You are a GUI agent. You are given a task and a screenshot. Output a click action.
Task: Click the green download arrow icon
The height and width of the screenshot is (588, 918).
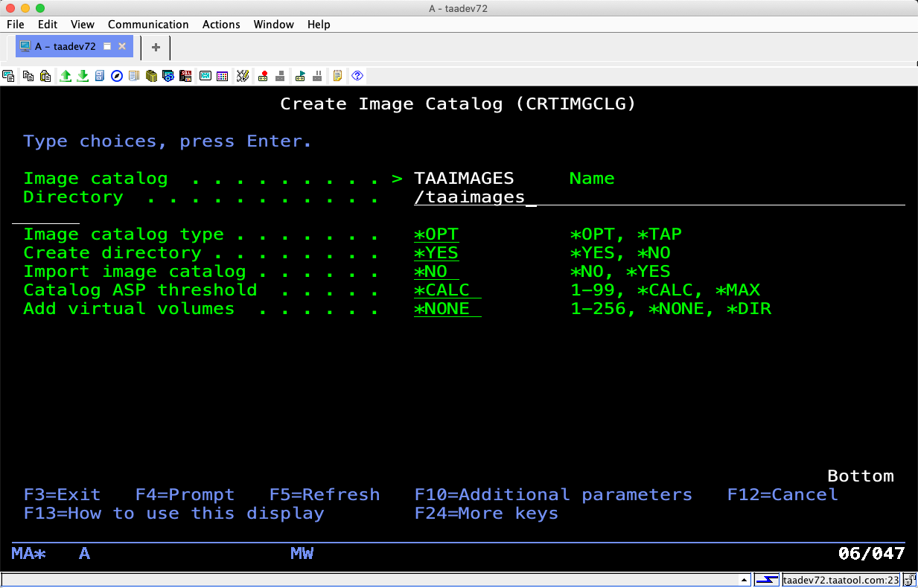pos(83,75)
